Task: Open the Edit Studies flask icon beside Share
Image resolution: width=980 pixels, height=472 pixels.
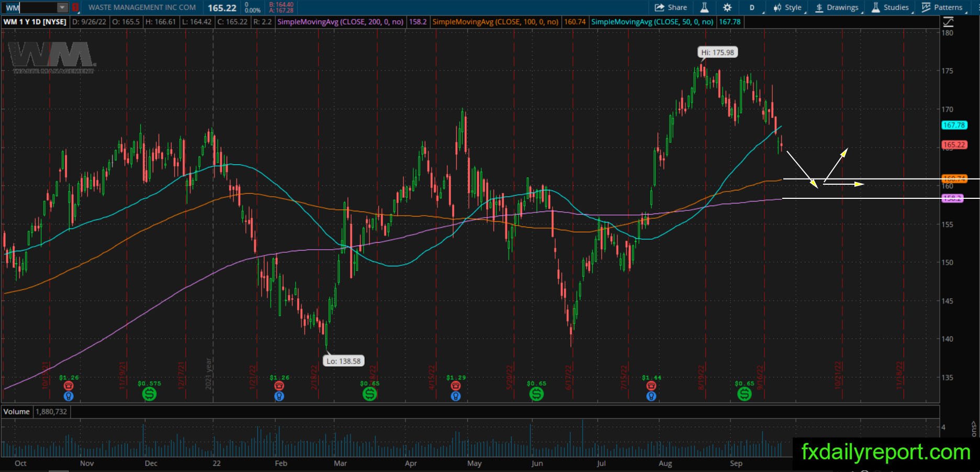Action: 704,7
